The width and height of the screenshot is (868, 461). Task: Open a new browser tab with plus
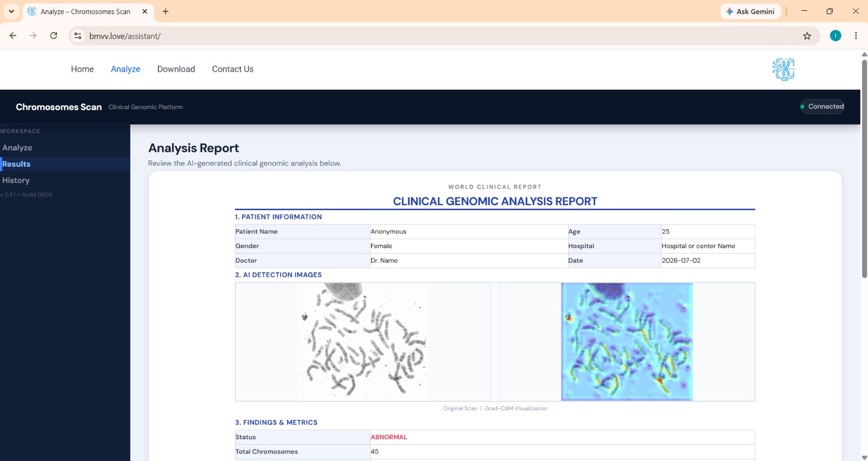(165, 11)
